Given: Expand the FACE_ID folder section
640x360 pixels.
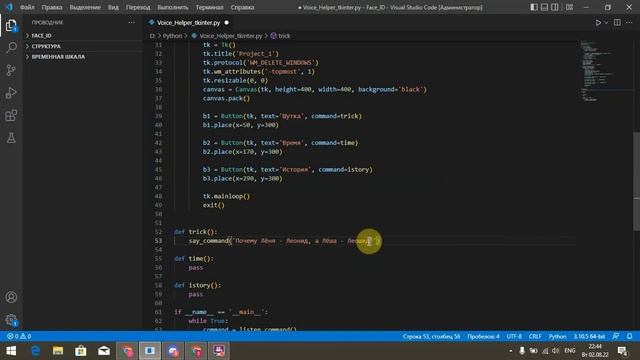Looking at the screenshot, I should [x=41, y=36].
